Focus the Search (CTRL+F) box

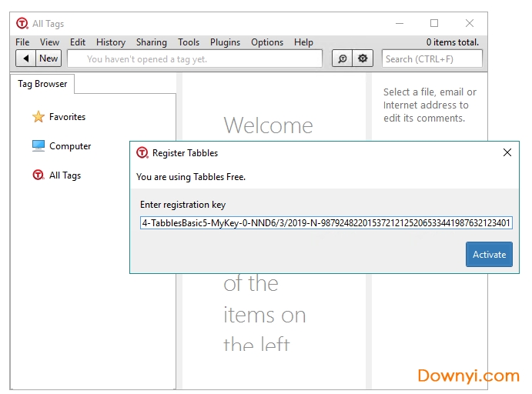coord(433,58)
